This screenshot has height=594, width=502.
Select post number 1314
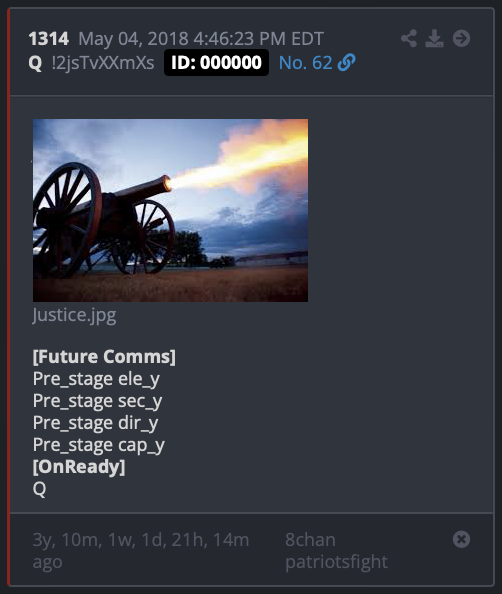(x=49, y=39)
